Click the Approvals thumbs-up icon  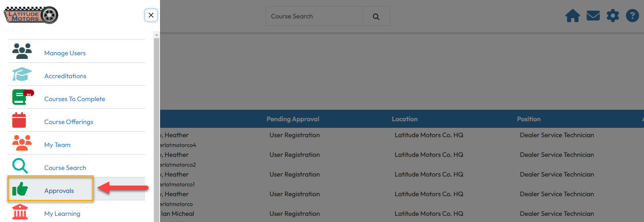pyautogui.click(x=20, y=189)
